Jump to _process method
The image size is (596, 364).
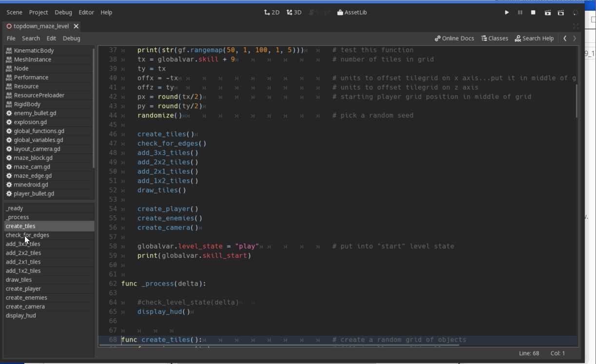pyautogui.click(x=49, y=217)
